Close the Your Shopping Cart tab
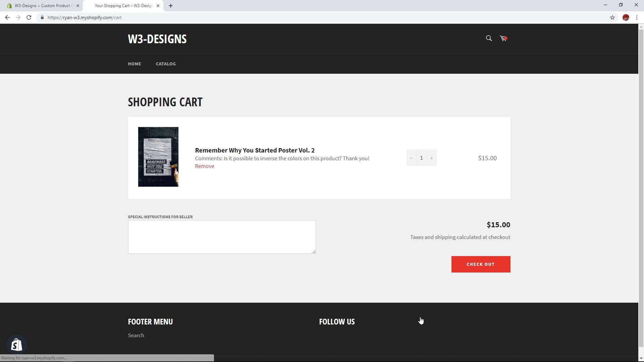Screen dimensions: 644x362 [x=158, y=6]
